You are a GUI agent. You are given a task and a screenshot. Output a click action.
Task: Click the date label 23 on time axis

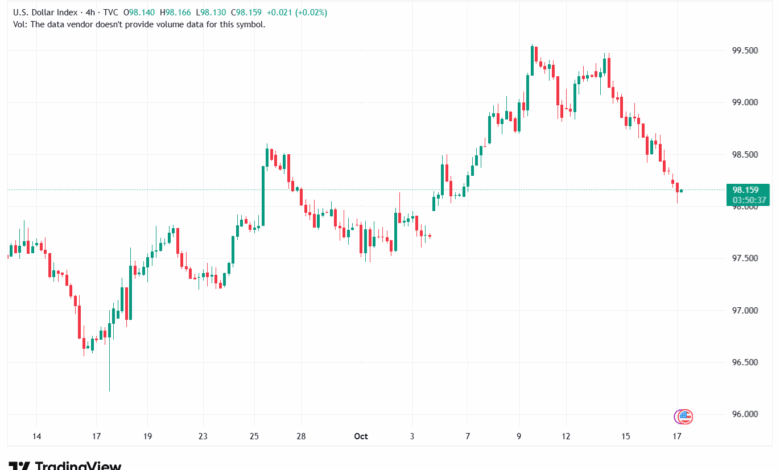pos(202,436)
